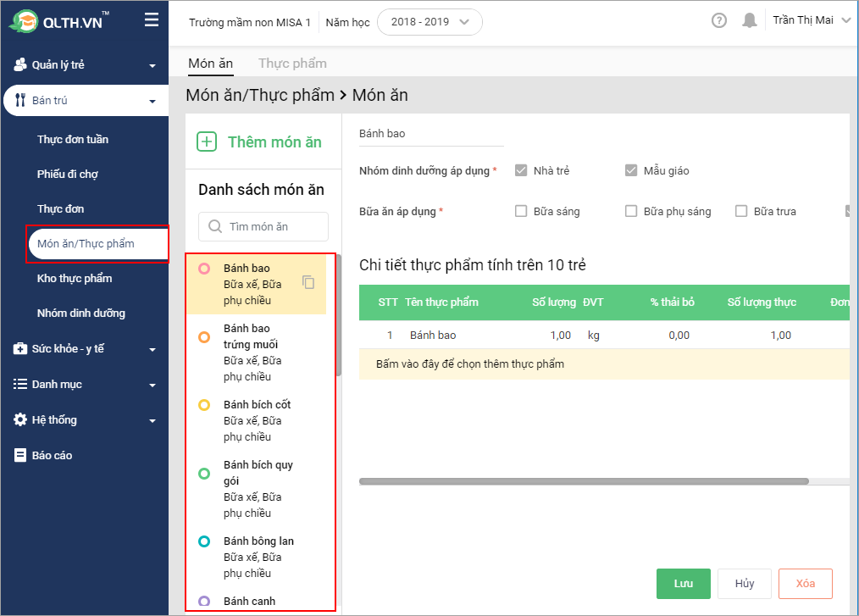
Task: Select Bánh bích cốt dish name
Action: (257, 404)
